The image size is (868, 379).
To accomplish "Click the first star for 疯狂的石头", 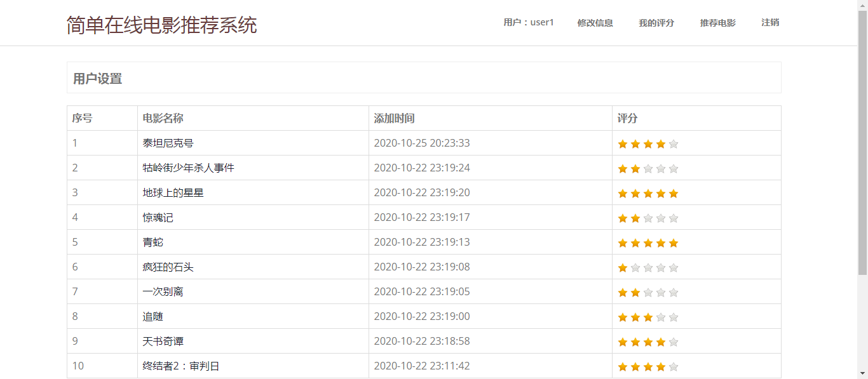I will 623,268.
